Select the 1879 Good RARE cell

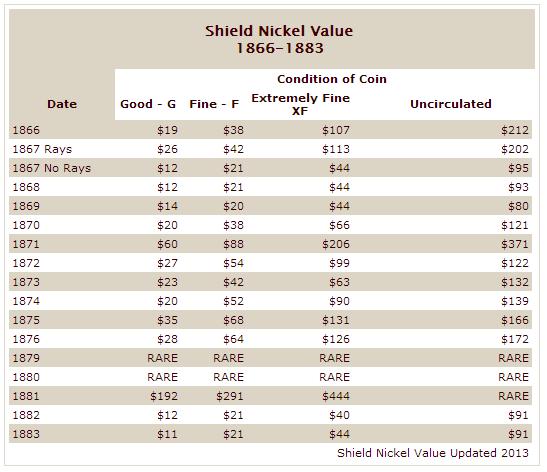click(163, 358)
